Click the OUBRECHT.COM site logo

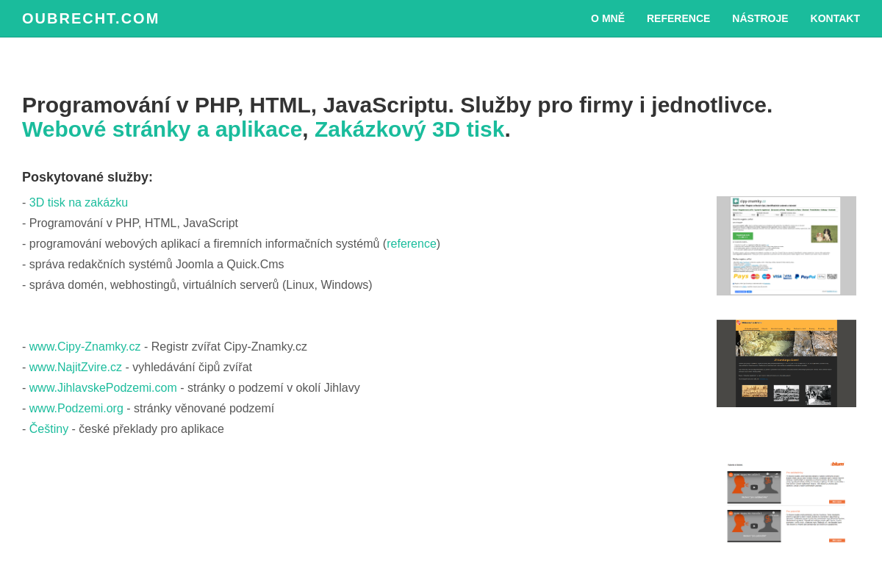pos(90,18)
